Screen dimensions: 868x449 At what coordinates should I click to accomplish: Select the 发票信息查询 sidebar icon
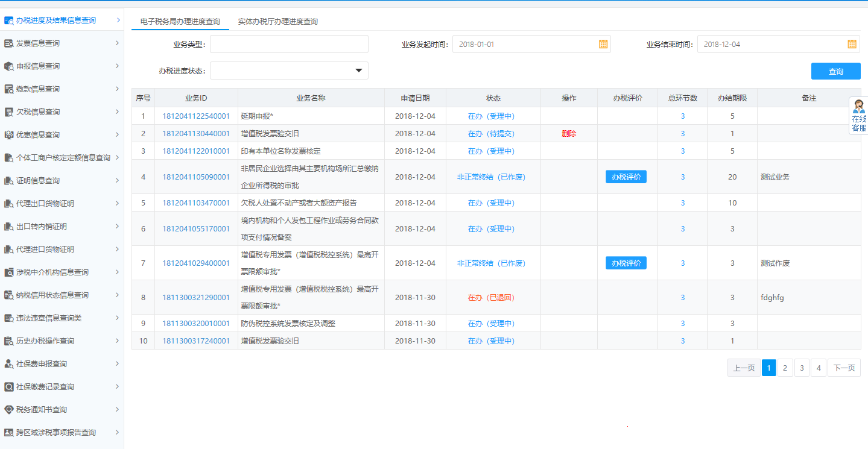tap(8, 43)
